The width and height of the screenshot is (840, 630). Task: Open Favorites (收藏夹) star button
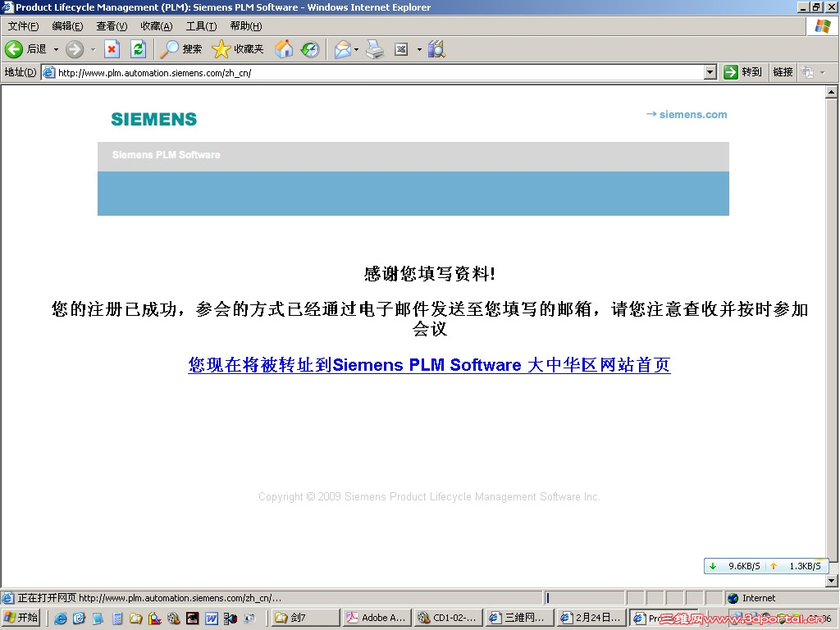(237, 49)
